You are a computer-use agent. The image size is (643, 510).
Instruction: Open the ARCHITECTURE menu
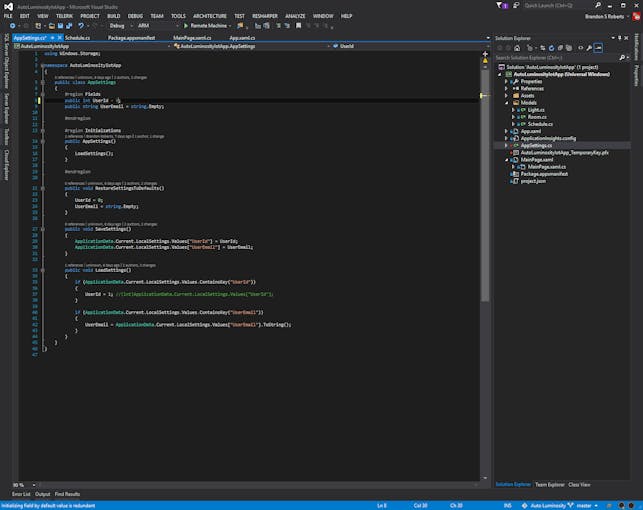click(x=210, y=16)
